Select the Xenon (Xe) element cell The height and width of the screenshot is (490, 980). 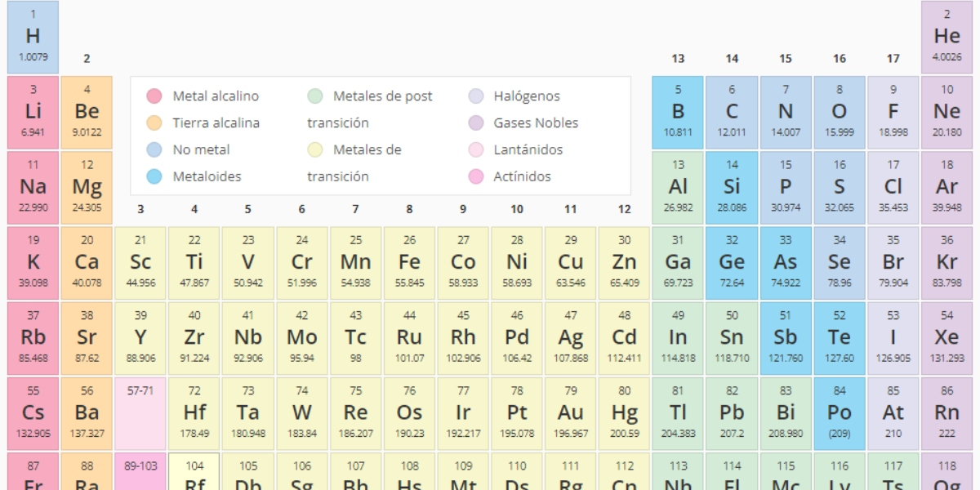947,338
